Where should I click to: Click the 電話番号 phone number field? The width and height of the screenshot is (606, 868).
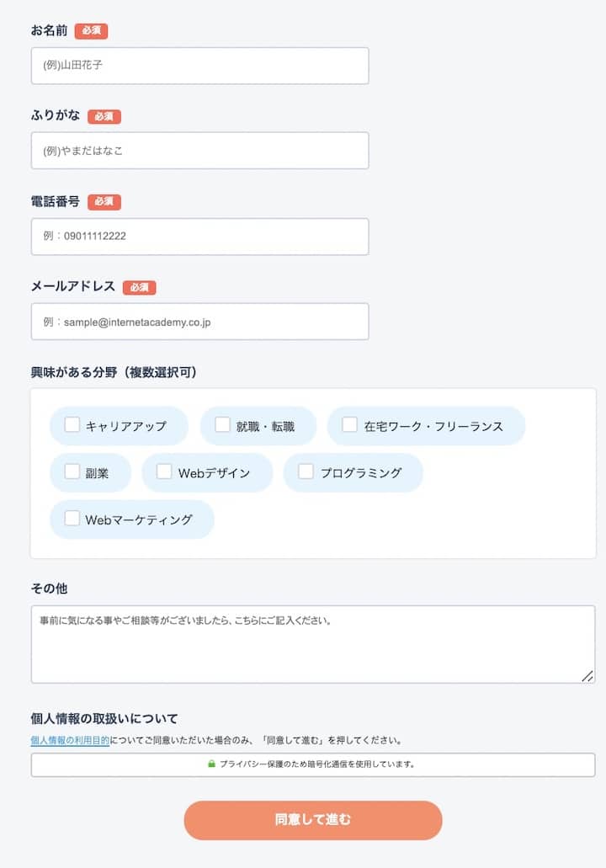199,237
